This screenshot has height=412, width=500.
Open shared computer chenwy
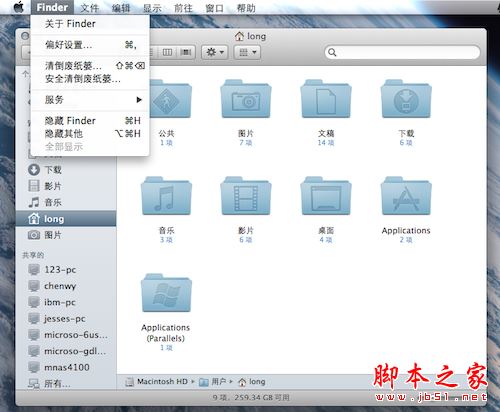pos(66,286)
